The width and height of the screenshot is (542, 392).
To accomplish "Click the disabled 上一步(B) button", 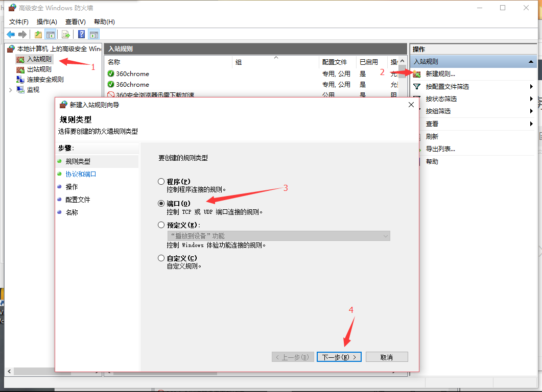I will (293, 357).
